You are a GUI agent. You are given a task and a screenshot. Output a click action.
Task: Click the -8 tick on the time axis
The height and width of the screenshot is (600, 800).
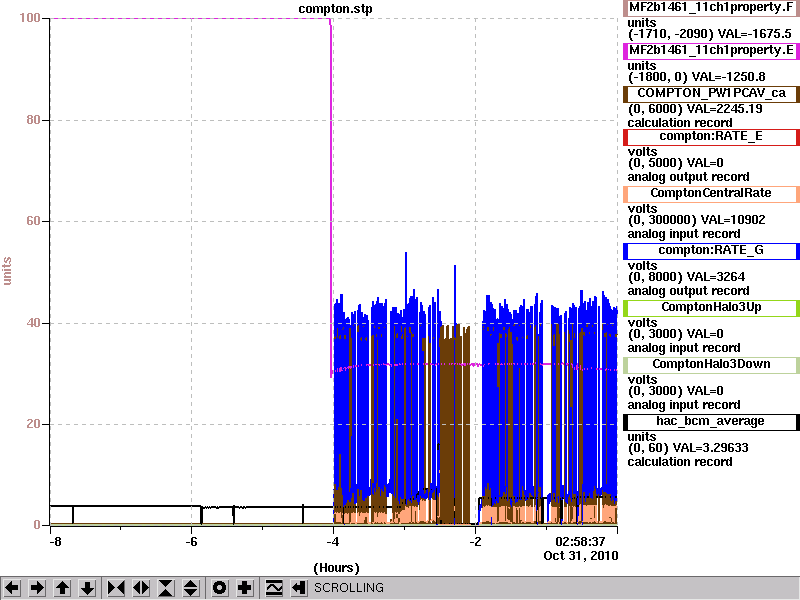[x=55, y=541]
